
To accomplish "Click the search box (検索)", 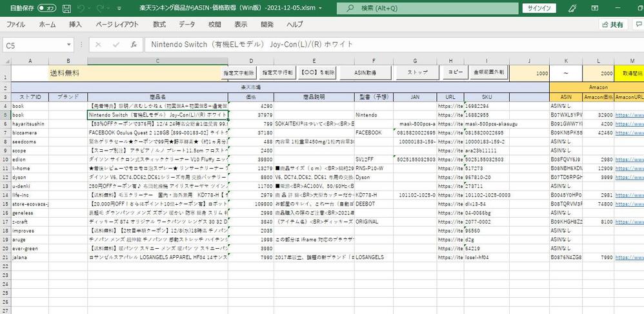I will pos(427,8).
